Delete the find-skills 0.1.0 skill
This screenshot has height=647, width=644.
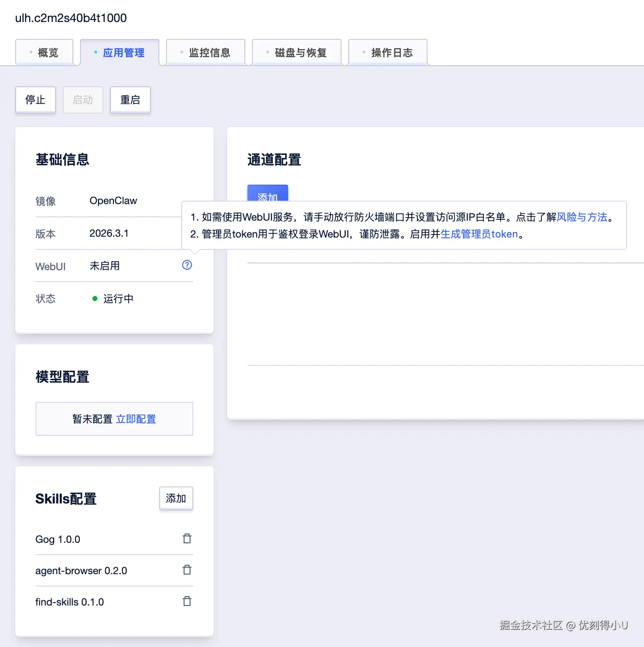point(187,601)
